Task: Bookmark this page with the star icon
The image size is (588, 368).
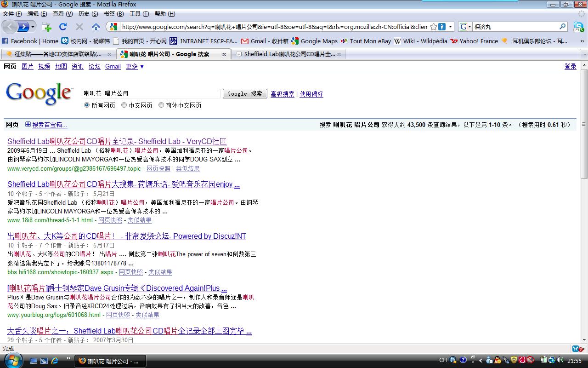Action: click(x=433, y=27)
